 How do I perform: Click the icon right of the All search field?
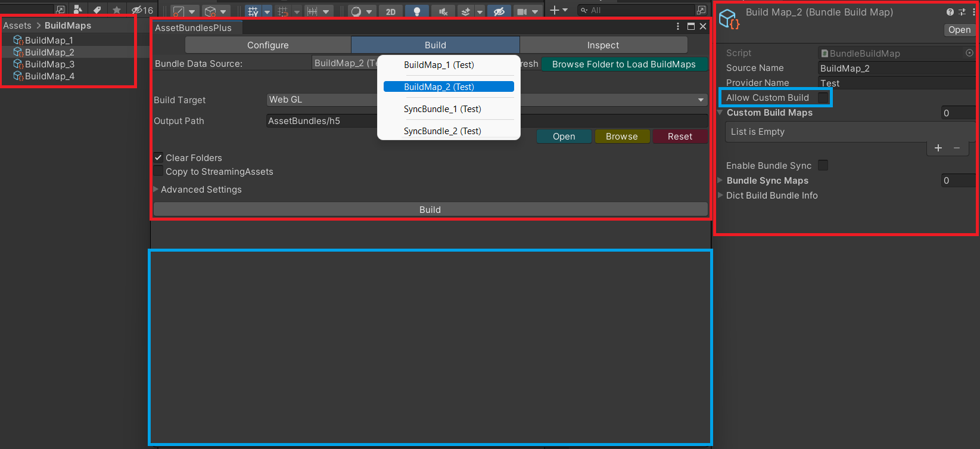point(702,10)
